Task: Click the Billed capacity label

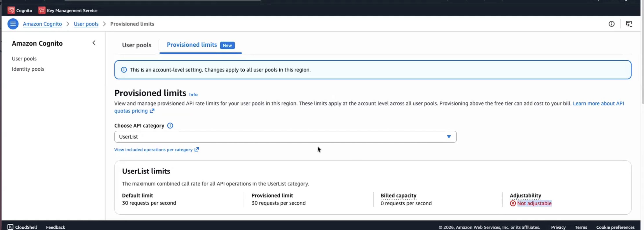Action: pos(398,195)
